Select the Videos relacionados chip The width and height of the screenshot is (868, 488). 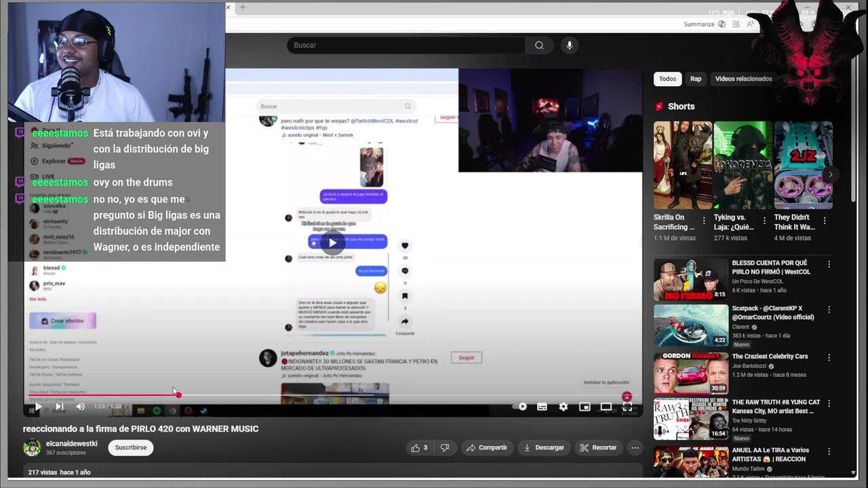(x=743, y=79)
